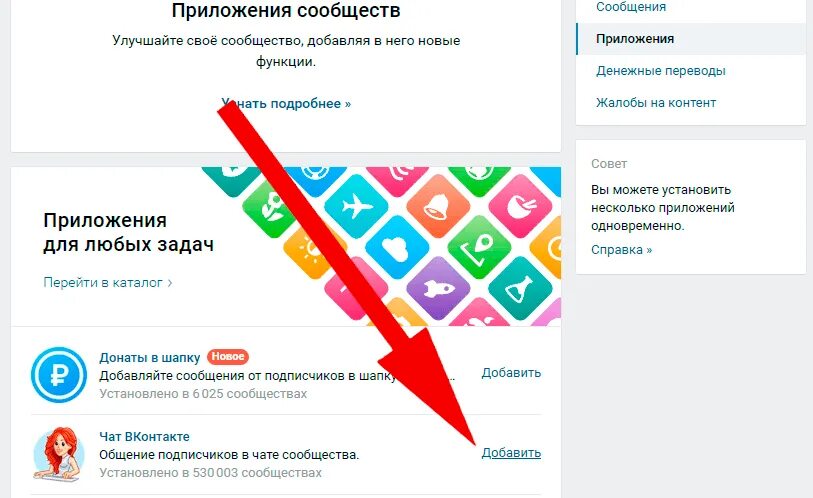Image resolution: width=813 pixels, height=498 pixels.
Task: Click the blue airplane icon in banner
Action: pos(356,207)
